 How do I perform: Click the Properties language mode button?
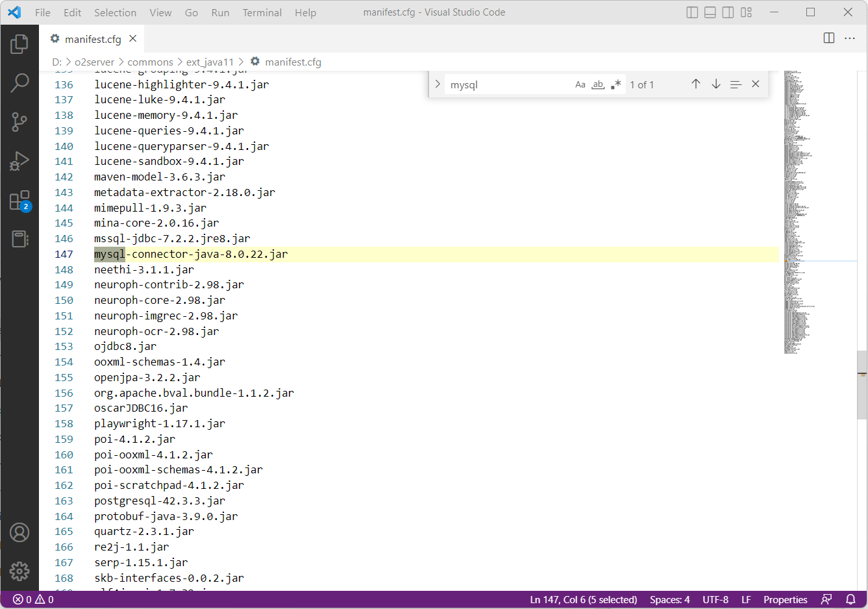tap(785, 600)
